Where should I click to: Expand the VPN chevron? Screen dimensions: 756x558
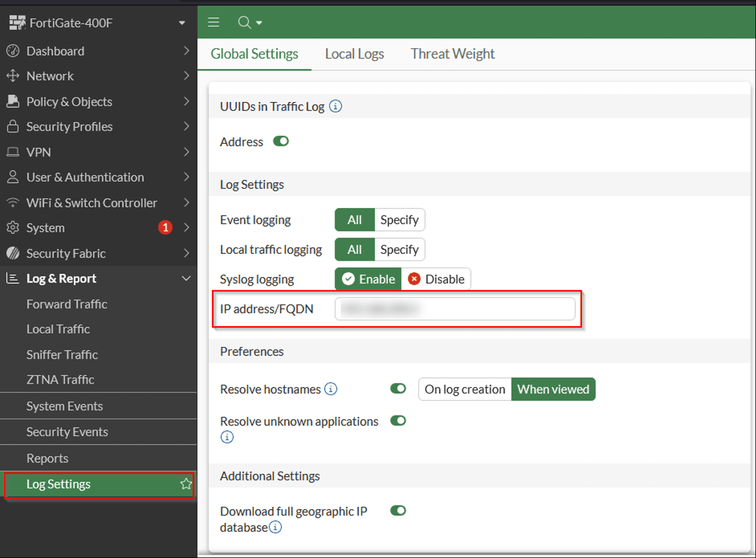(x=186, y=152)
